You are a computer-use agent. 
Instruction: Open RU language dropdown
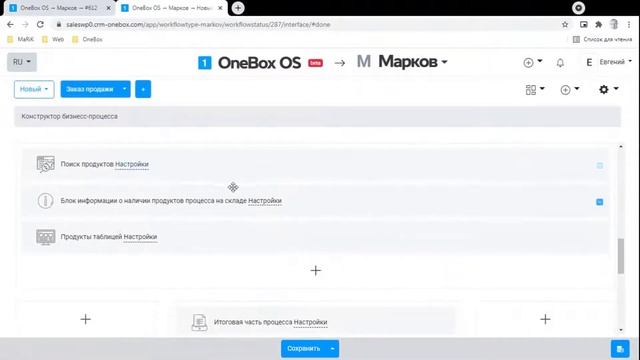click(22, 62)
